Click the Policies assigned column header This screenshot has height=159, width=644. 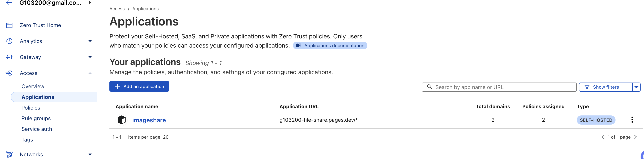tap(543, 107)
